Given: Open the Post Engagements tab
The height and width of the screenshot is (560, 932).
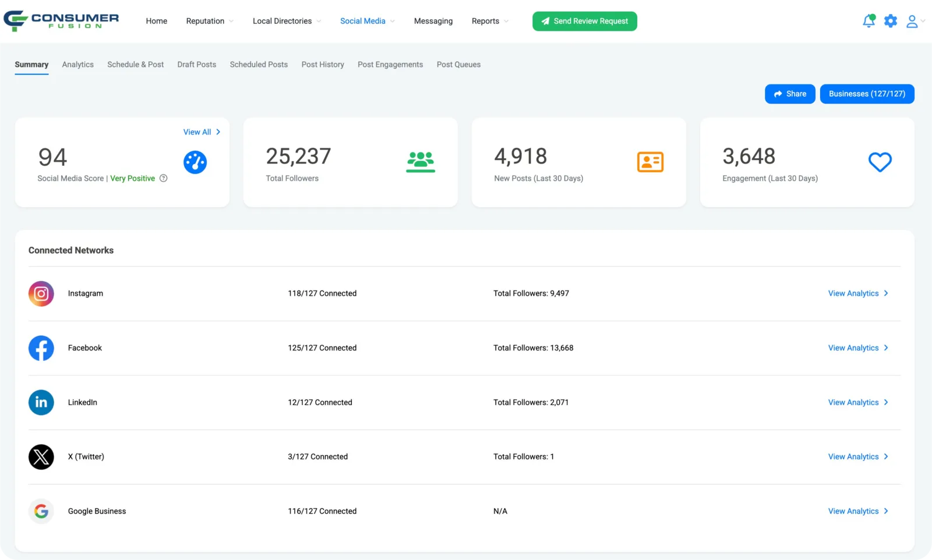Looking at the screenshot, I should 390,65.
